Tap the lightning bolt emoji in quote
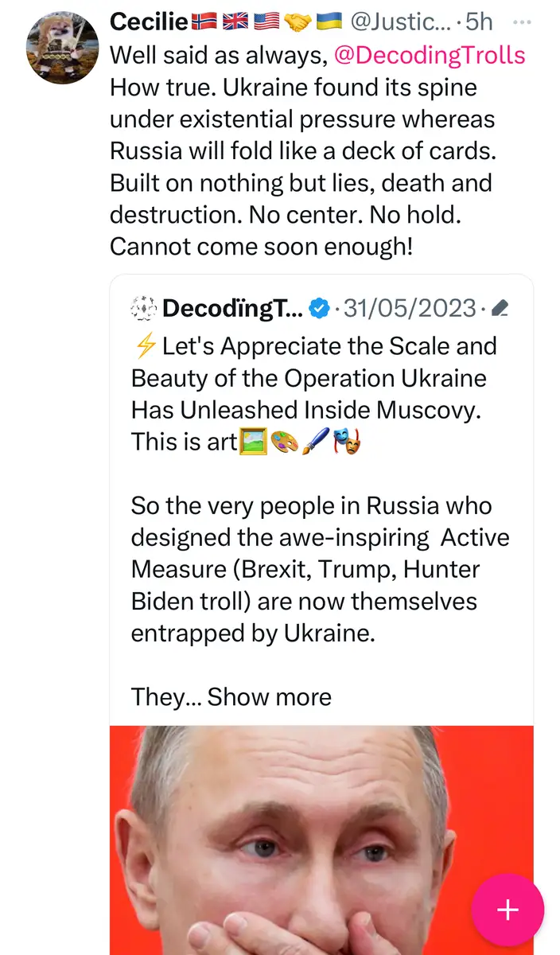 click(145, 347)
